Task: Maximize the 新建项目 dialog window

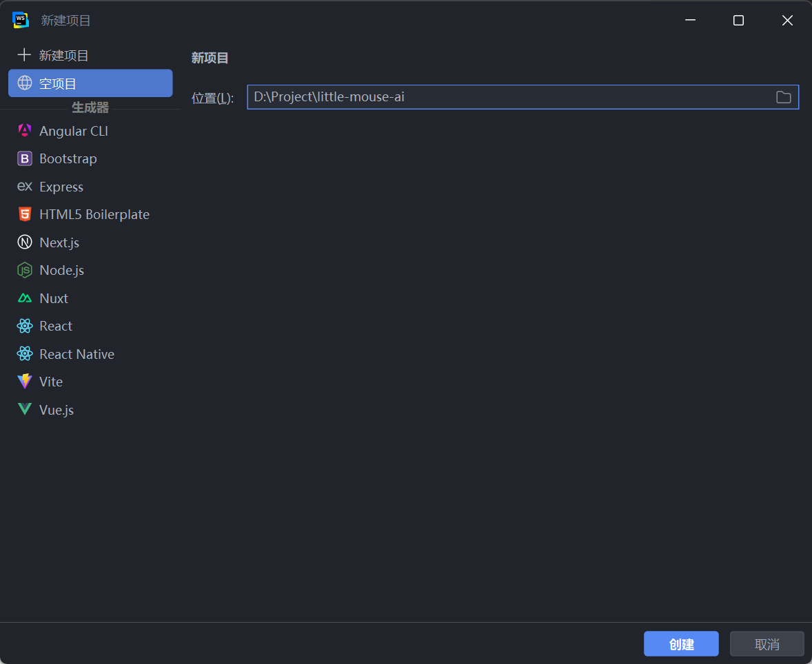Action: [738, 20]
